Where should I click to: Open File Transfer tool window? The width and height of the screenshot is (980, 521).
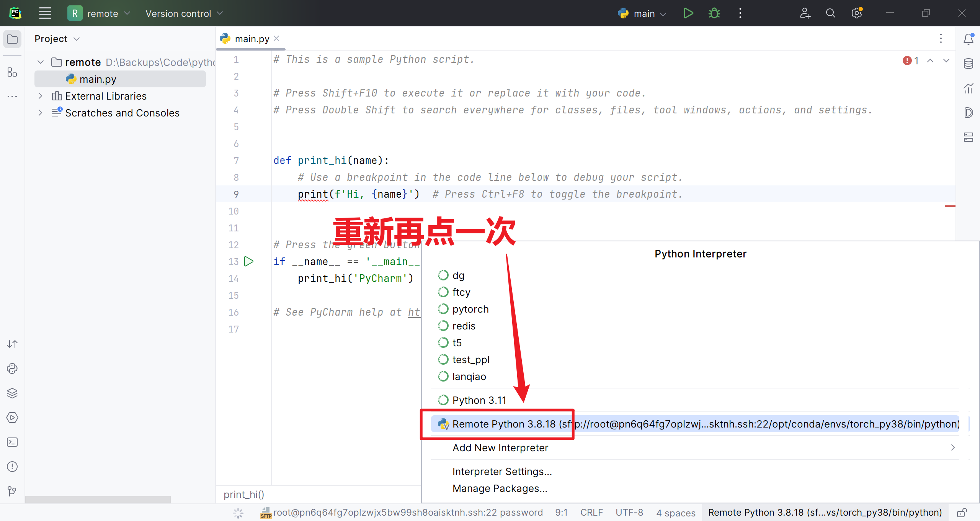click(12, 344)
